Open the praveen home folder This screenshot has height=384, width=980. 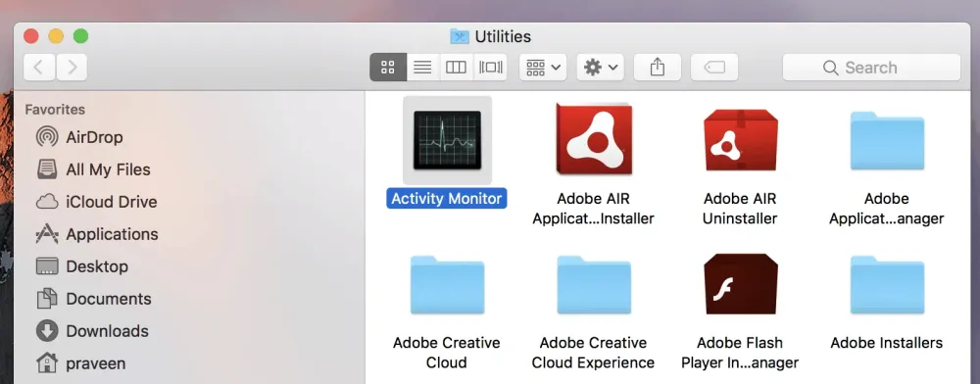click(80, 363)
